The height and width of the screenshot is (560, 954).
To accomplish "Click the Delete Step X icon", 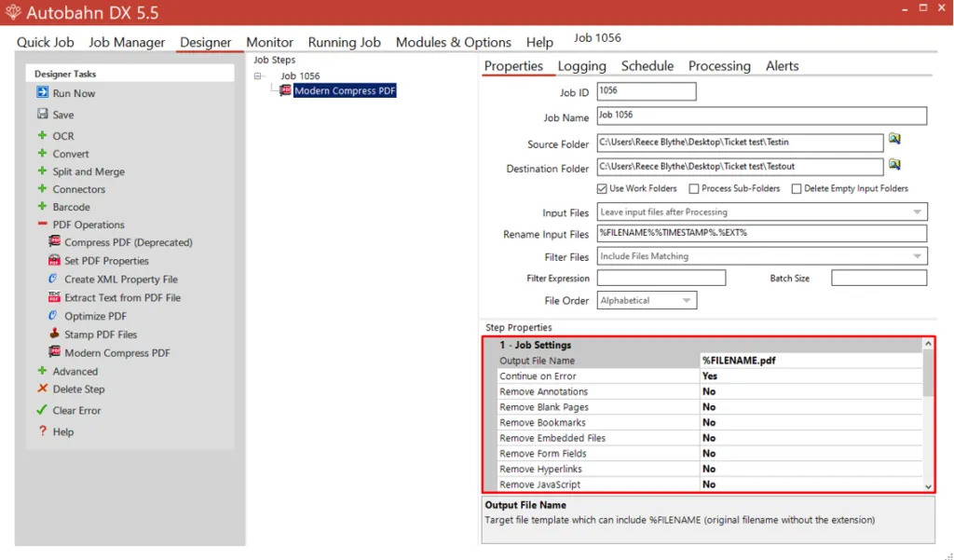I will (x=42, y=389).
